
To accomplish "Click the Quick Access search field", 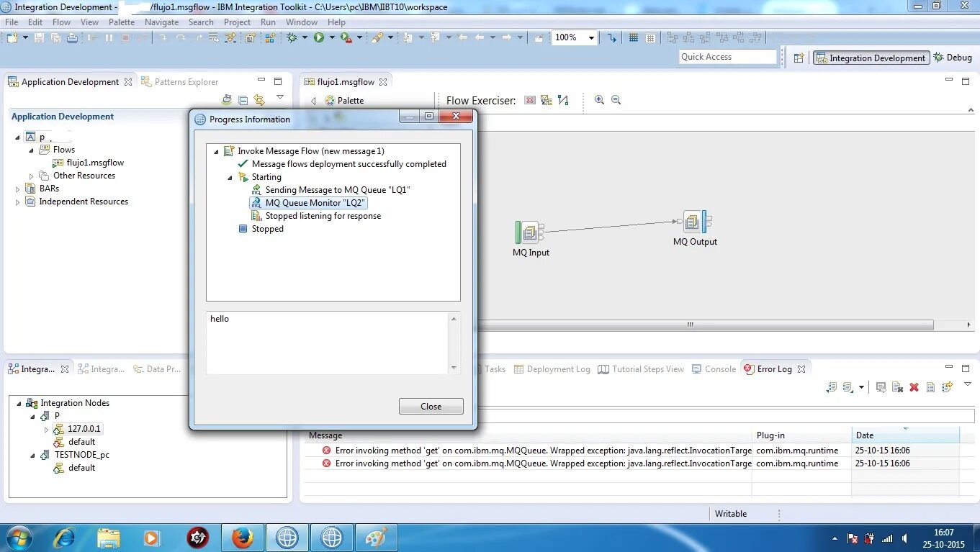I will (727, 57).
